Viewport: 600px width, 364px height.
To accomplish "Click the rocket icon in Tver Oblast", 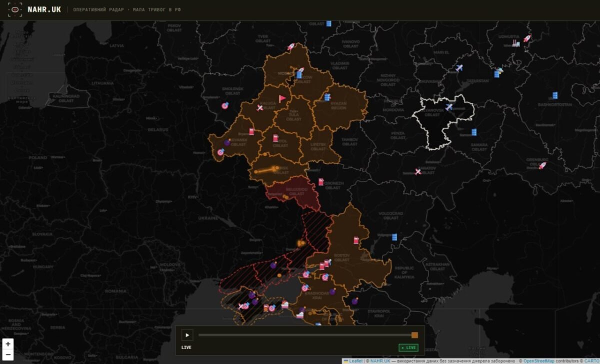I will (x=291, y=47).
